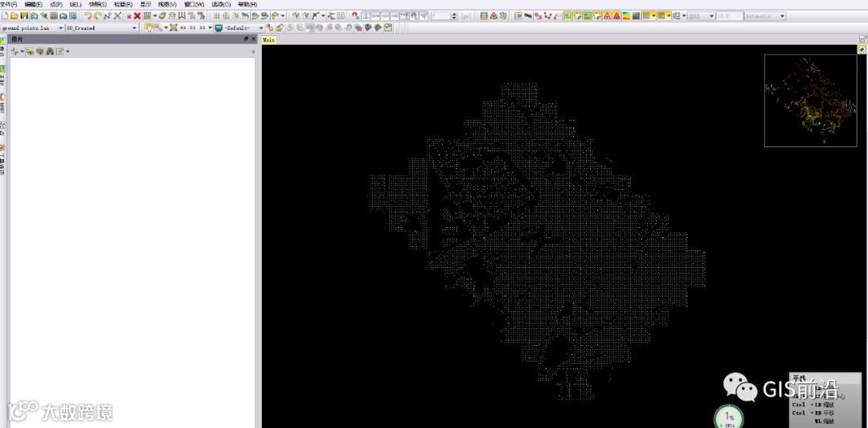Viewport: 868px width, 428px height.
Task: Switch to the Main view tab
Action: [268, 40]
